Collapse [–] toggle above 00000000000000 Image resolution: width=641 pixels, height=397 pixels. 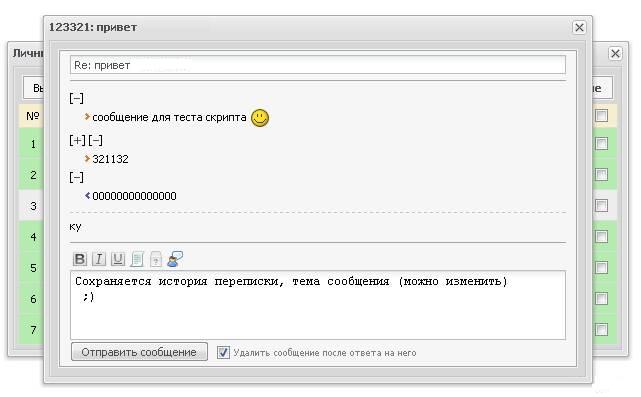click(76, 177)
